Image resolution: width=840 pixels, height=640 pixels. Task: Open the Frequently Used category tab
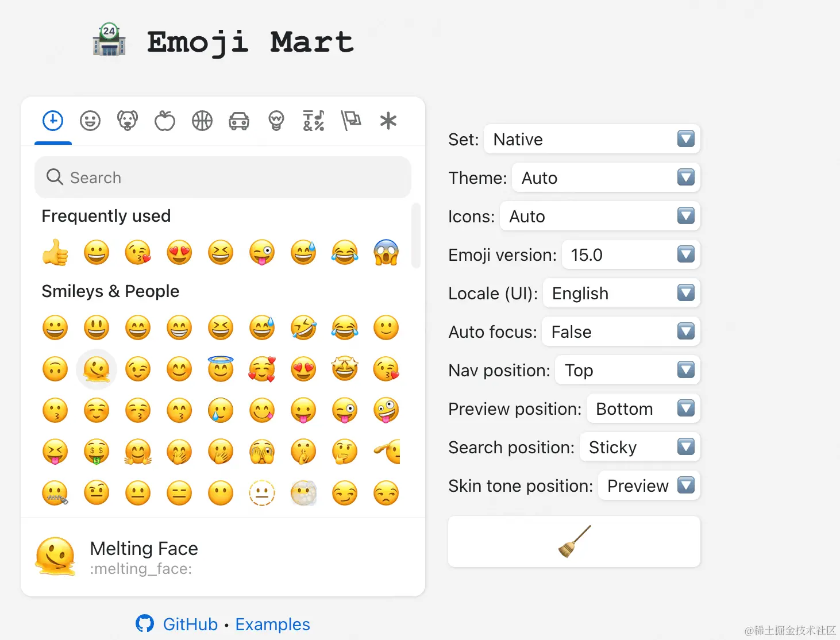pyautogui.click(x=53, y=121)
